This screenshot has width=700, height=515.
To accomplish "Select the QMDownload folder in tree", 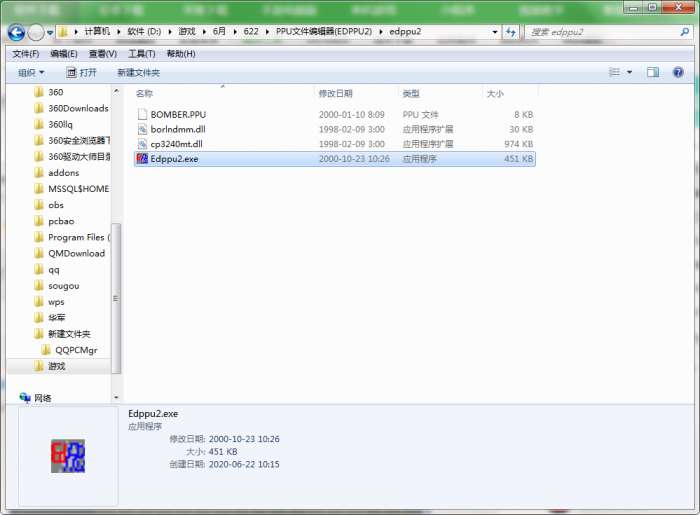I will click(76, 253).
